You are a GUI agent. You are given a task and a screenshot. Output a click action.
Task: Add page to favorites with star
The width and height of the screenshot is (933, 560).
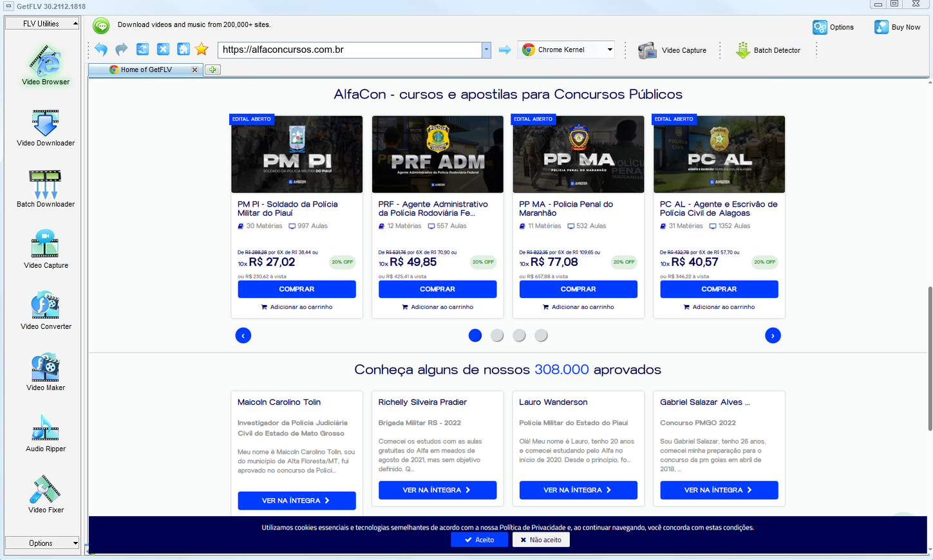click(x=202, y=50)
